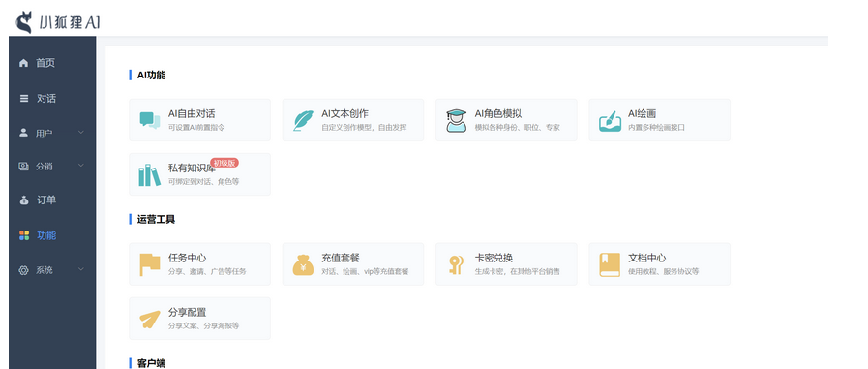Click the text 内置多种绘画接口

[x=656, y=128]
